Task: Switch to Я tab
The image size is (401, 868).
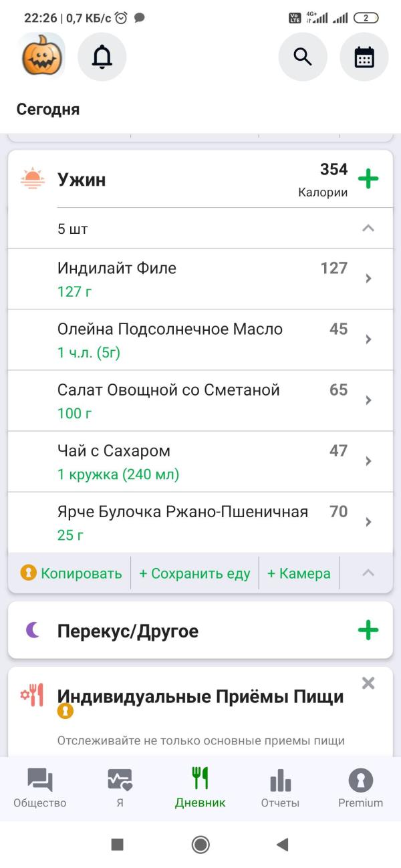Action: click(120, 788)
